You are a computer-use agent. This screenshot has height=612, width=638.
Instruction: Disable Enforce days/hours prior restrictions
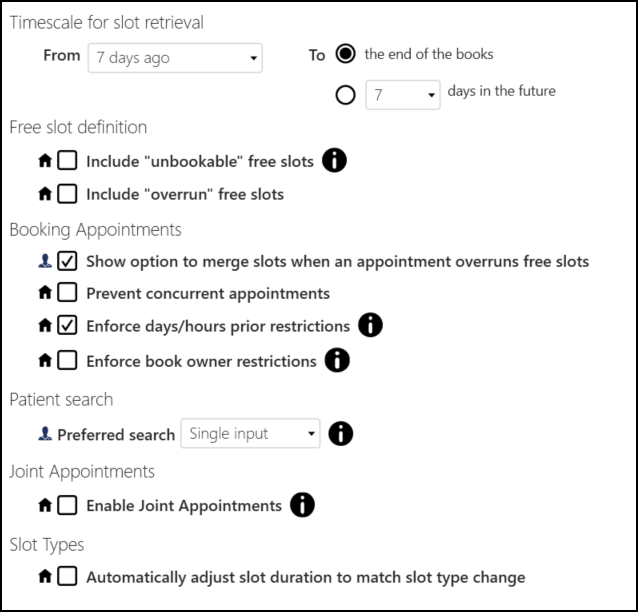67,325
